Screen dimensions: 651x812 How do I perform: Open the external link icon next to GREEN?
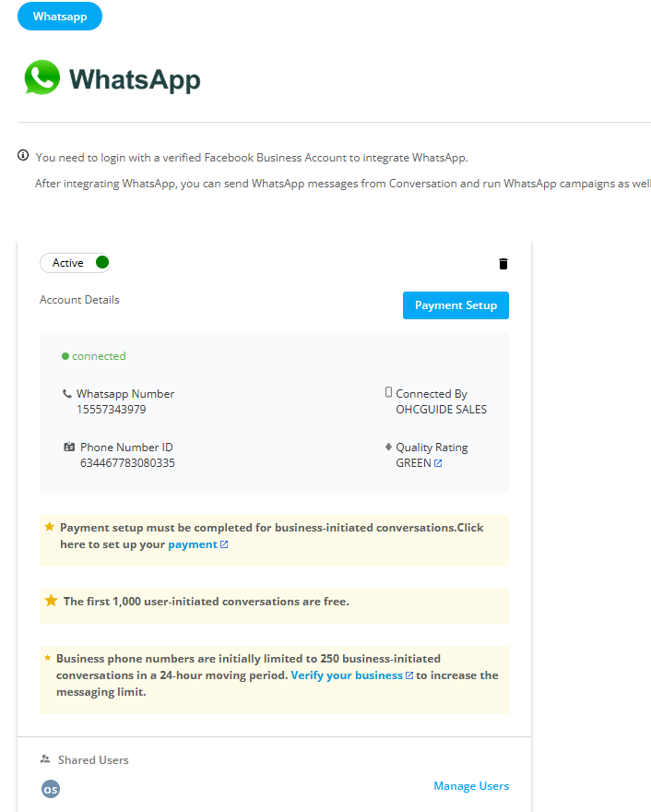pyautogui.click(x=438, y=463)
